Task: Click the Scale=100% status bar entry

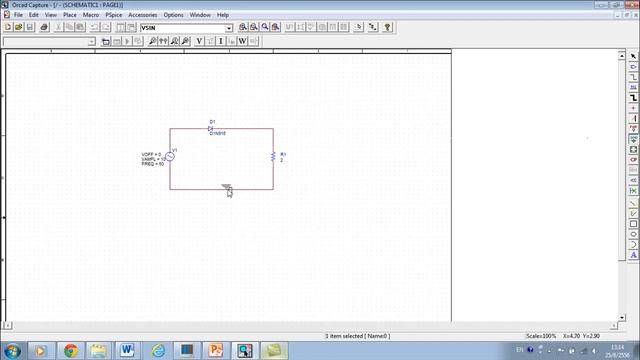Action: click(541, 336)
